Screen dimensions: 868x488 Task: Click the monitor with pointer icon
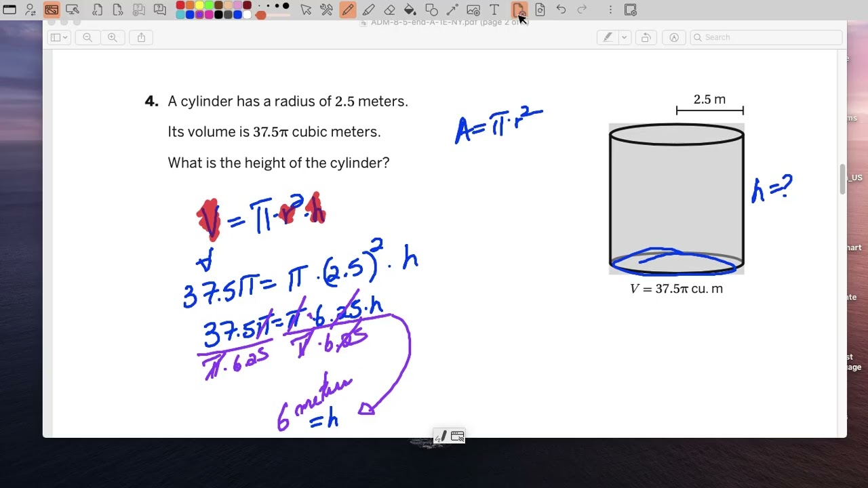pyautogui.click(x=73, y=9)
